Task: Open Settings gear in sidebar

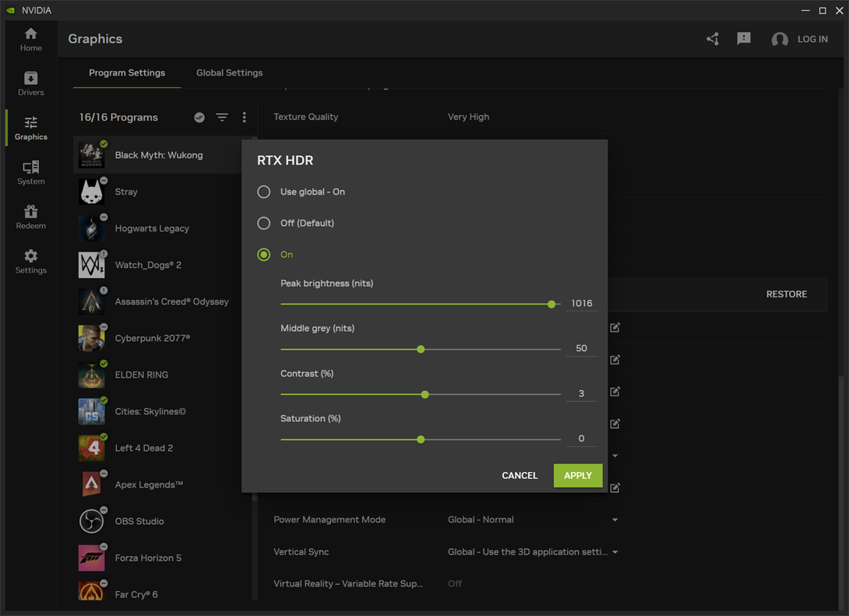Action: click(x=30, y=261)
